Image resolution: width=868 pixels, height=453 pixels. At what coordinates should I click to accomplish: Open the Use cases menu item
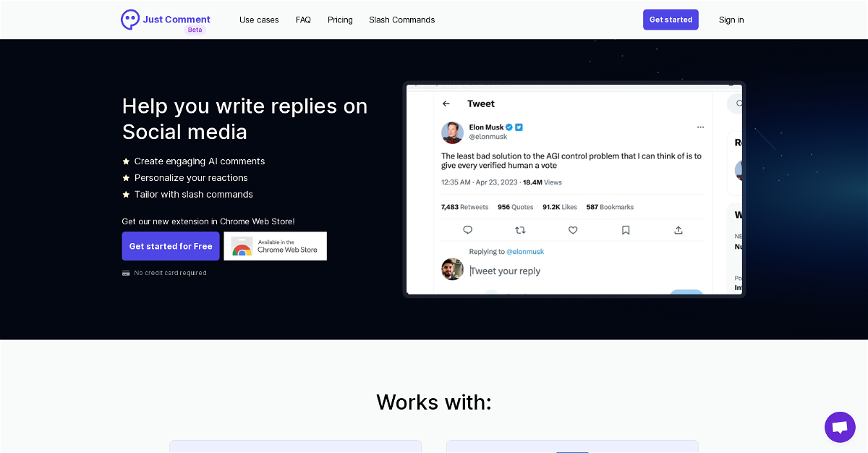259,20
